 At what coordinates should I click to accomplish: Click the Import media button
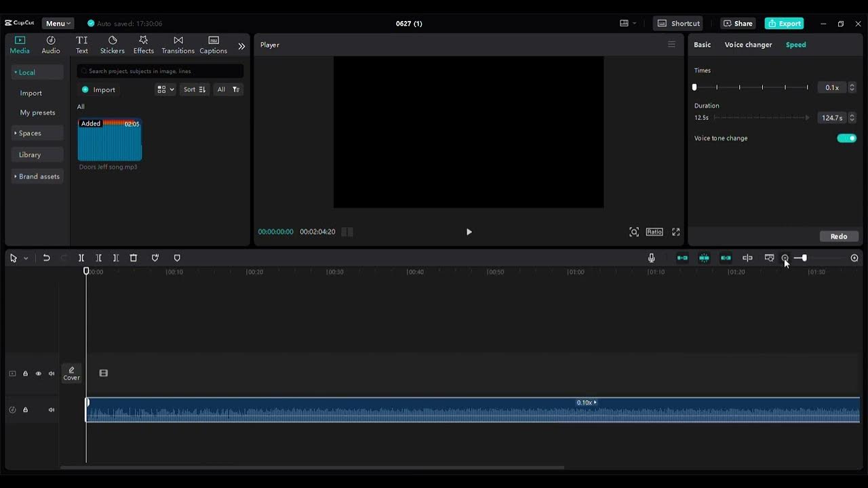pyautogui.click(x=98, y=89)
